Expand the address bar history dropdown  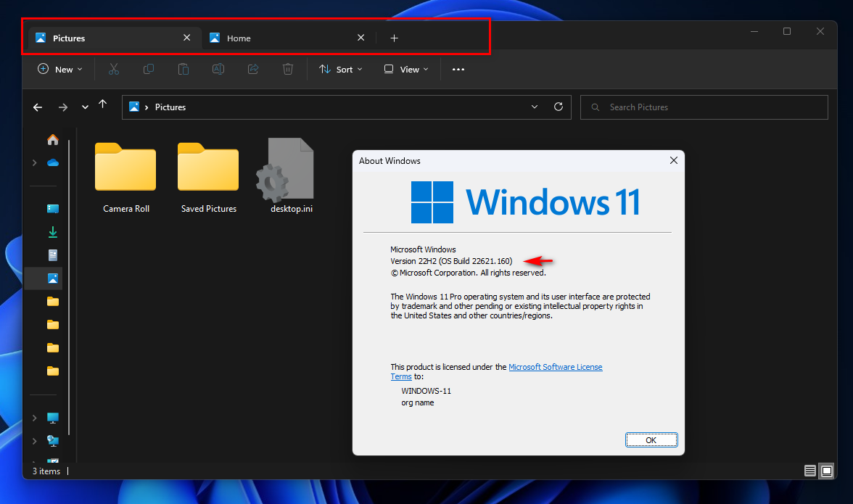coord(534,107)
